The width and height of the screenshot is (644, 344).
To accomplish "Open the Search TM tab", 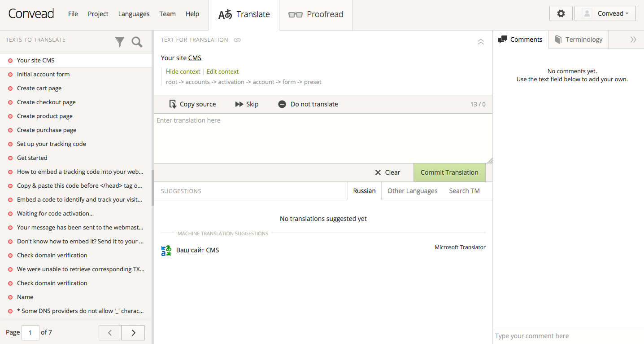I will pos(464,191).
